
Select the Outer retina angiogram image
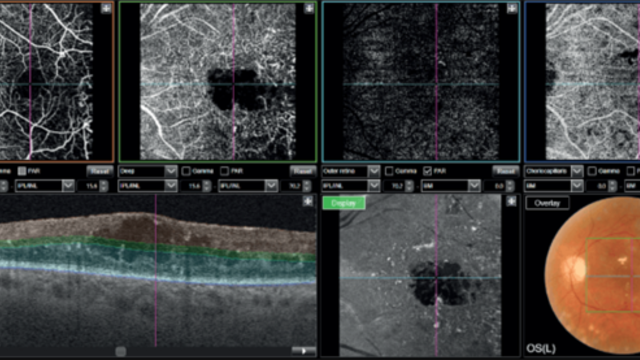pos(421,82)
